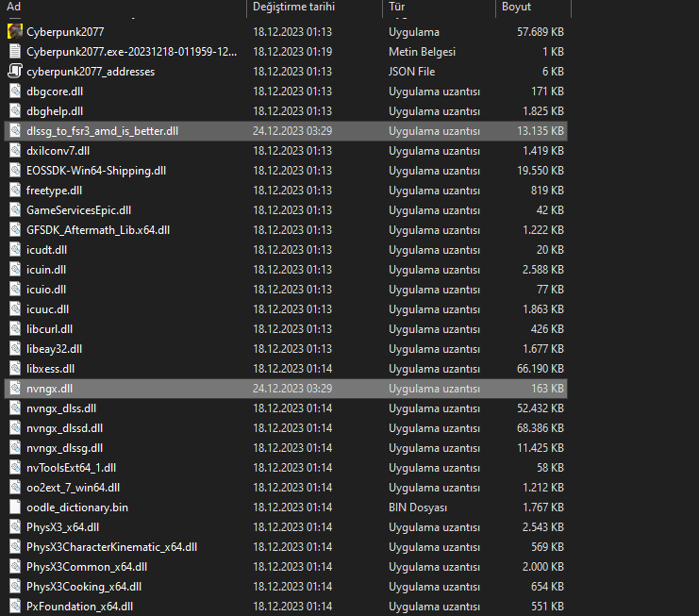Click the 163 KB size value

(547, 389)
